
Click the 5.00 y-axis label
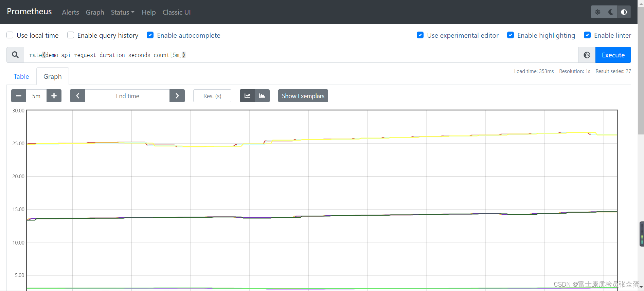(19, 275)
